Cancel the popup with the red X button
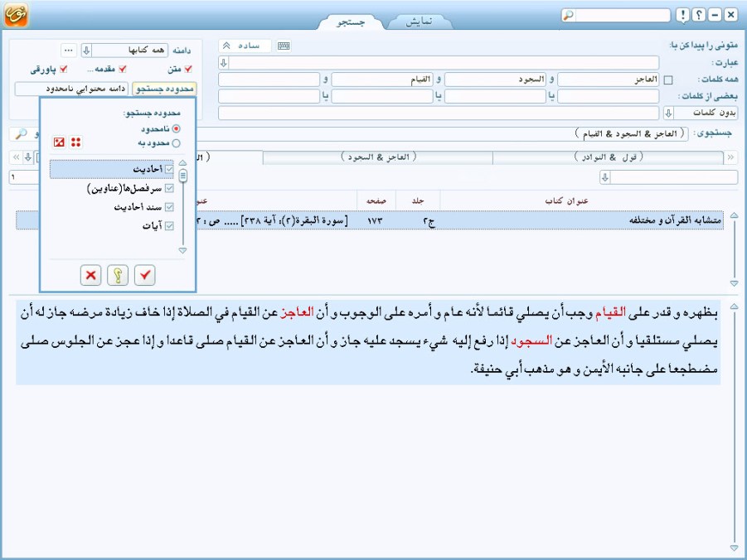 90,275
